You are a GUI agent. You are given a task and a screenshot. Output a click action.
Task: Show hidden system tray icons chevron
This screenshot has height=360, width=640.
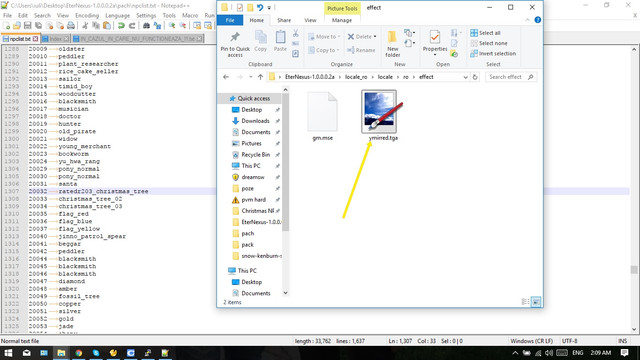[x=515, y=353]
